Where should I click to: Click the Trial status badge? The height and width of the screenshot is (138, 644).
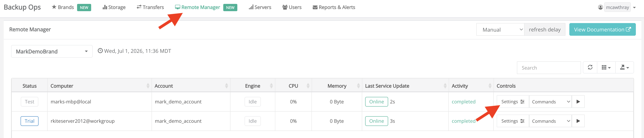point(29,121)
